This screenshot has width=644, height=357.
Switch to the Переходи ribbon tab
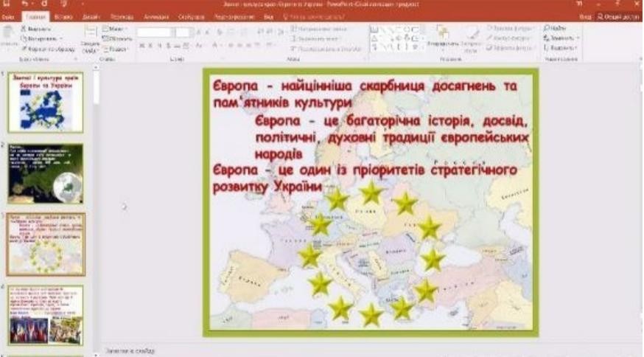[122, 17]
